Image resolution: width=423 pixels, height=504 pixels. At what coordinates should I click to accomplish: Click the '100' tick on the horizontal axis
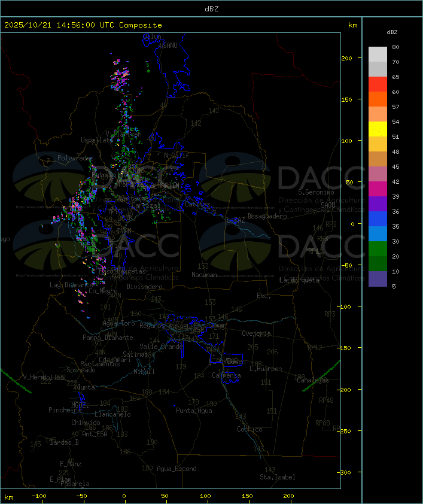(206, 496)
